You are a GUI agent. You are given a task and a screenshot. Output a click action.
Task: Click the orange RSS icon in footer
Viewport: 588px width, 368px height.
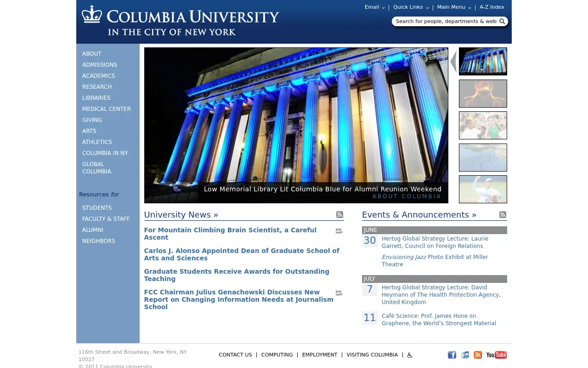click(x=478, y=355)
